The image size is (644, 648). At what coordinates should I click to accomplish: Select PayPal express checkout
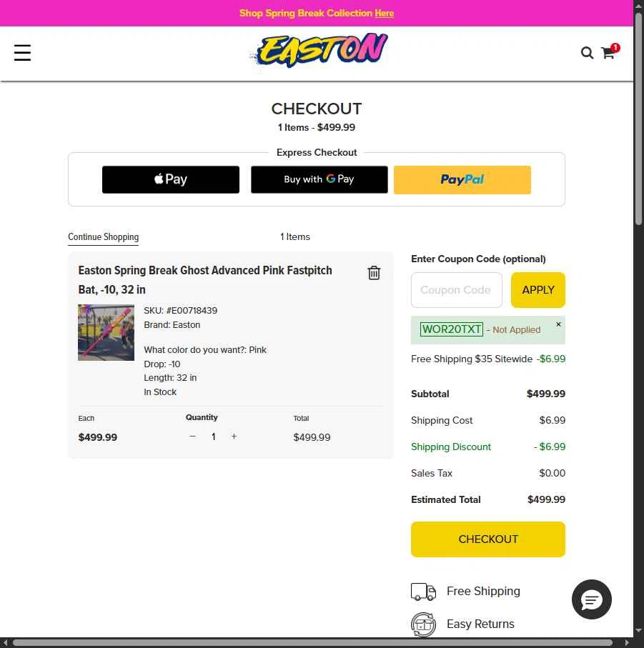pyautogui.click(x=462, y=180)
